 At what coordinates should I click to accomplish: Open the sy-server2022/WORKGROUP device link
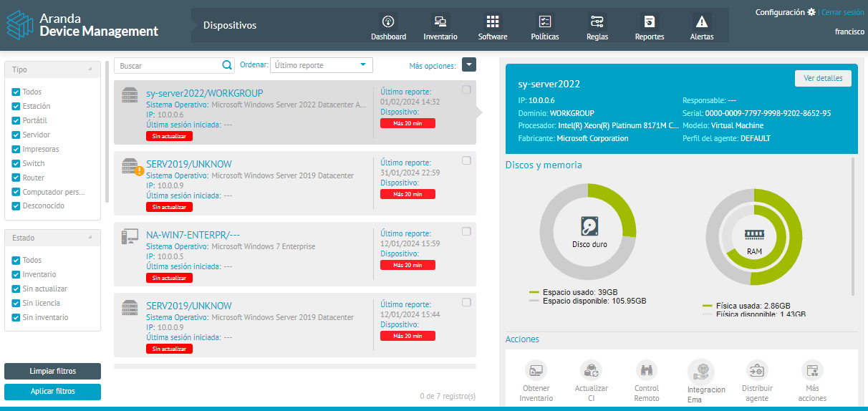pyautogui.click(x=205, y=93)
